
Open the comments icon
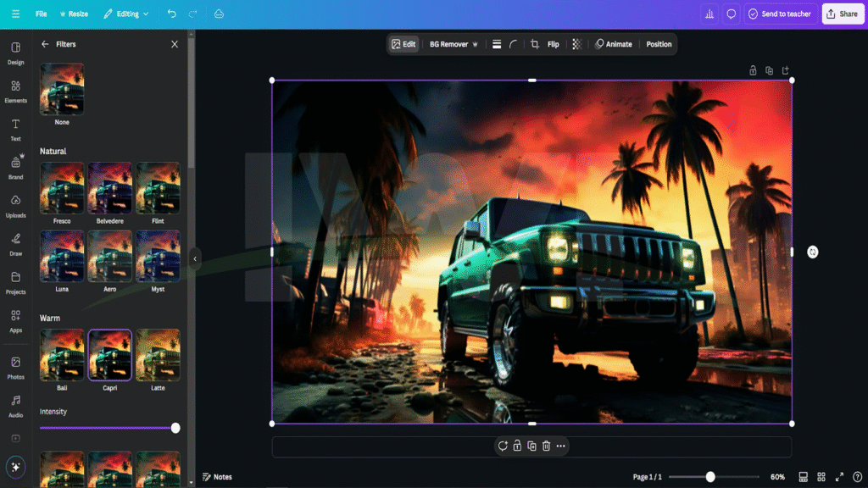pos(732,14)
